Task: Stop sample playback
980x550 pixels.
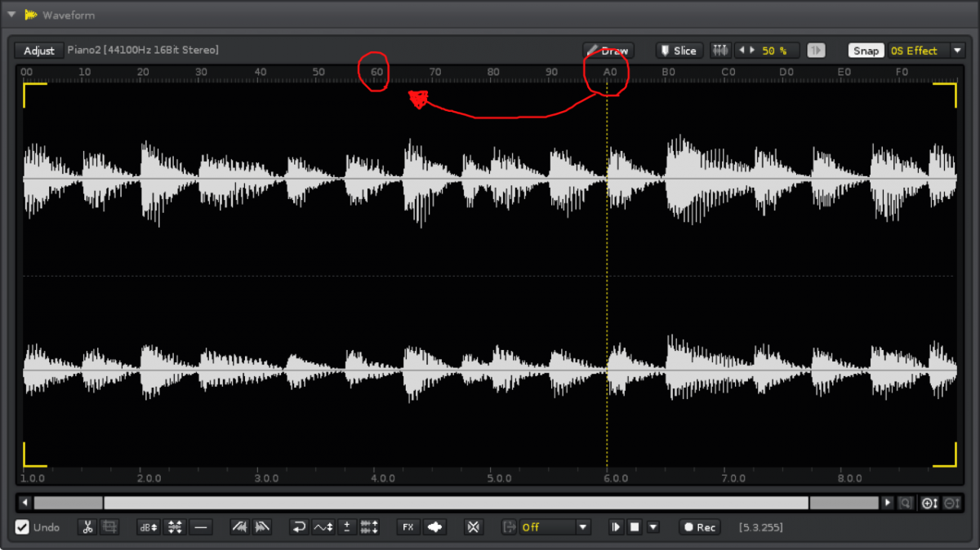Action: [x=635, y=527]
